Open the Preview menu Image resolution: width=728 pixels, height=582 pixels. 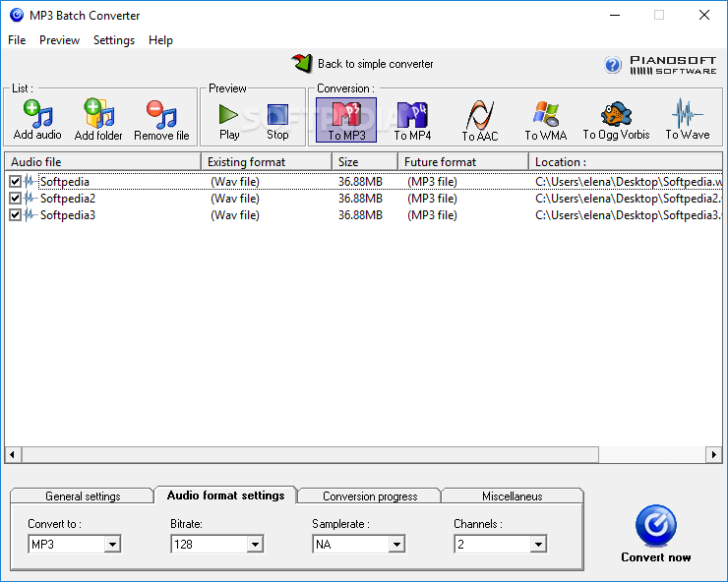(59, 40)
